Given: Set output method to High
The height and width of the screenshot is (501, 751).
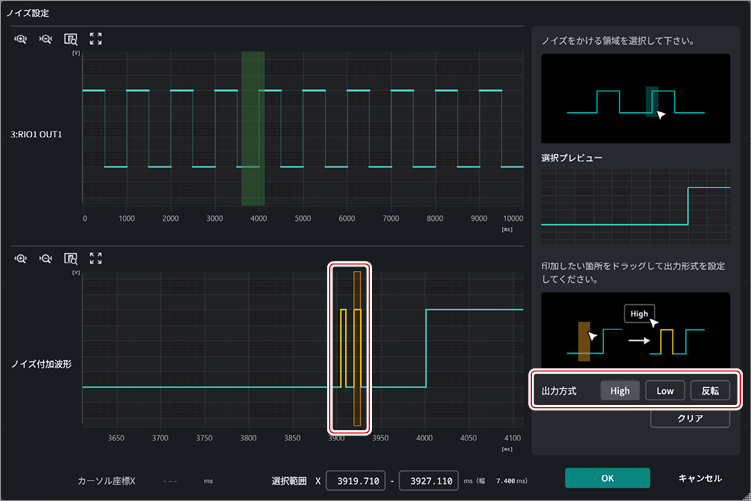Looking at the screenshot, I should pos(620,391).
